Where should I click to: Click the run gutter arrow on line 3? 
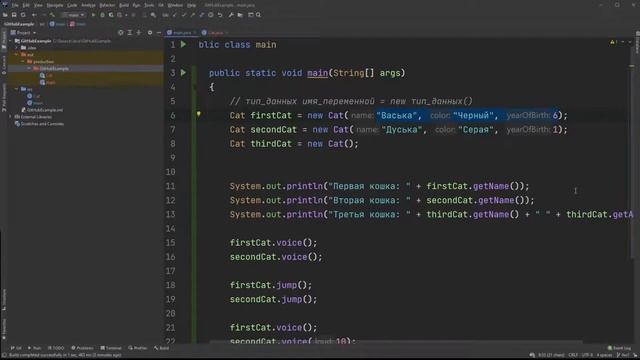(184, 73)
